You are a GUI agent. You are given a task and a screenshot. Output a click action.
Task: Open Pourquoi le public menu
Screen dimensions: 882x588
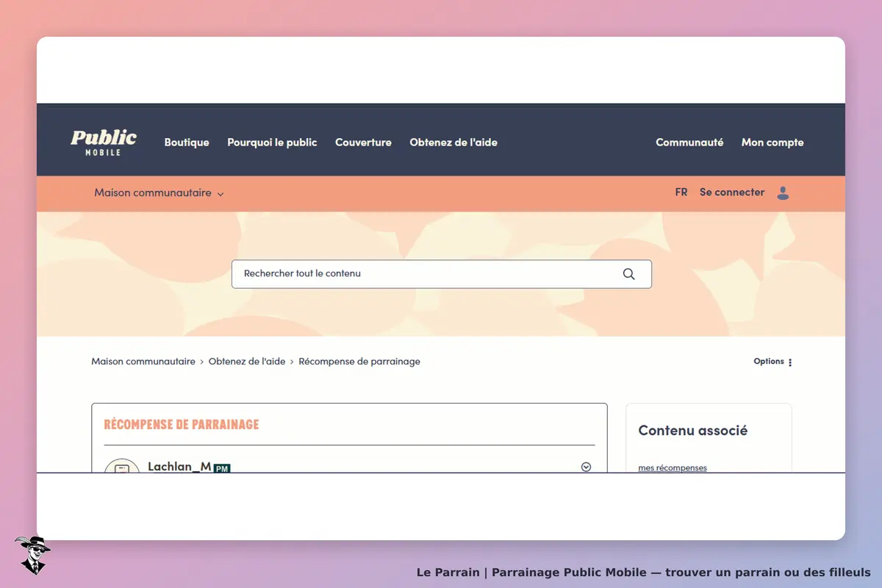(272, 143)
